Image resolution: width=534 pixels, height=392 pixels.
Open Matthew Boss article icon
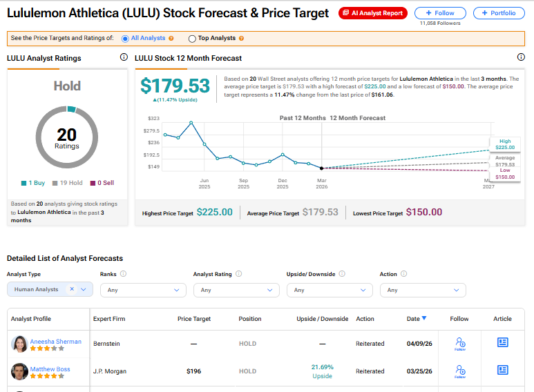coord(503,370)
